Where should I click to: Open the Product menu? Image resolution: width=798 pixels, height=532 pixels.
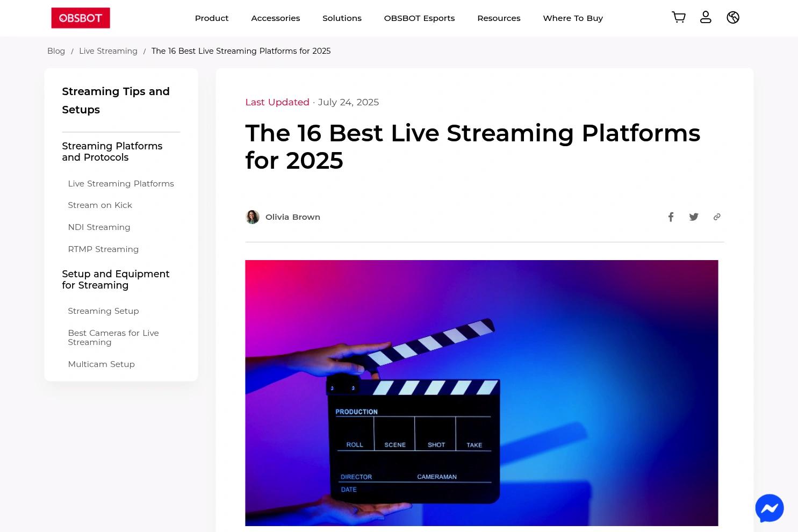212,18
